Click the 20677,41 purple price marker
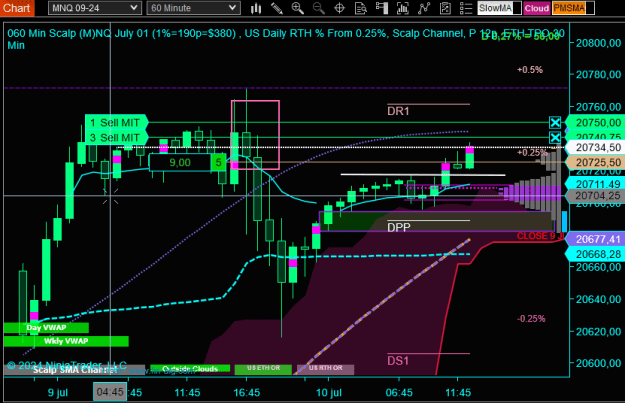Image resolution: width=625 pixels, height=403 pixels. click(x=596, y=239)
